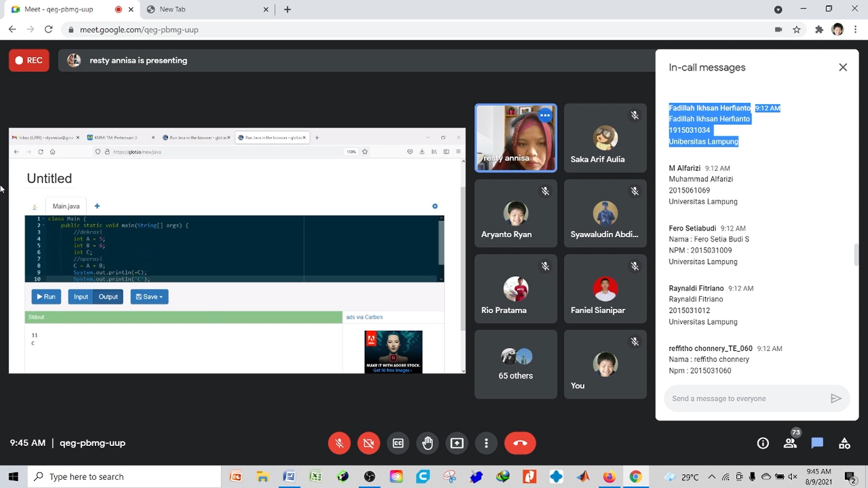The height and width of the screenshot is (488, 868).
Task: Open the activities icon
Action: 844,443
